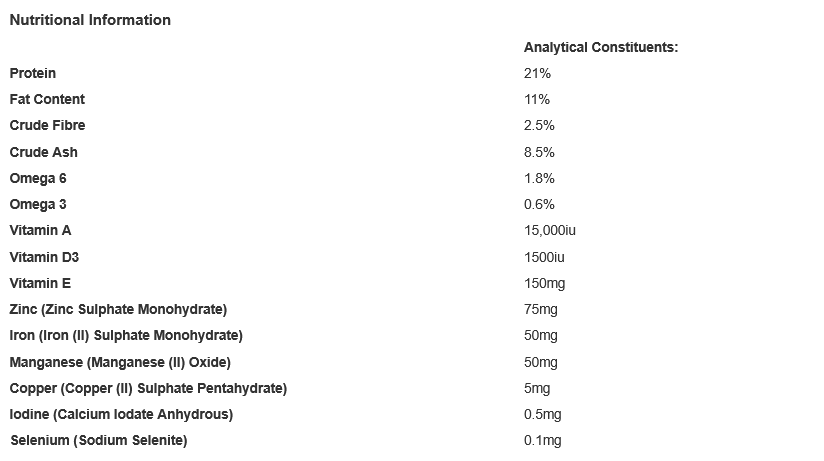824x461 pixels.
Task: Click the Nutritional Information heading
Action: [x=90, y=20]
